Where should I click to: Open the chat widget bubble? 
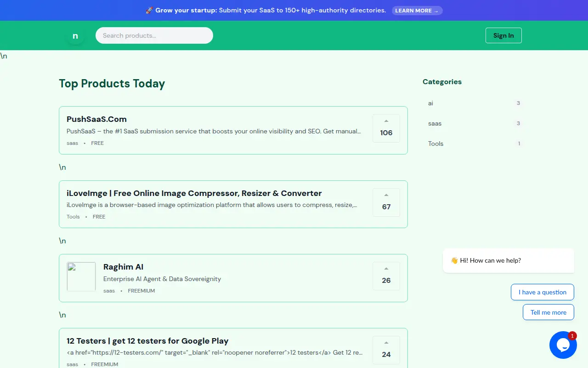tap(563, 345)
